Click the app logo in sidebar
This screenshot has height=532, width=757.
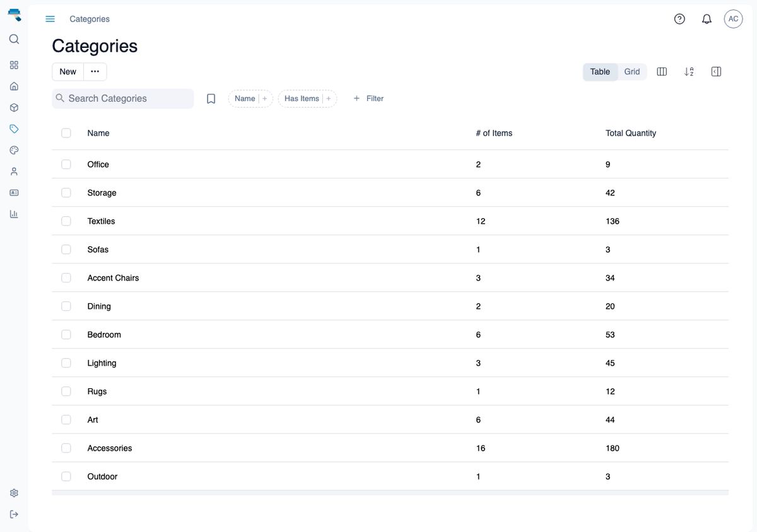14,14
